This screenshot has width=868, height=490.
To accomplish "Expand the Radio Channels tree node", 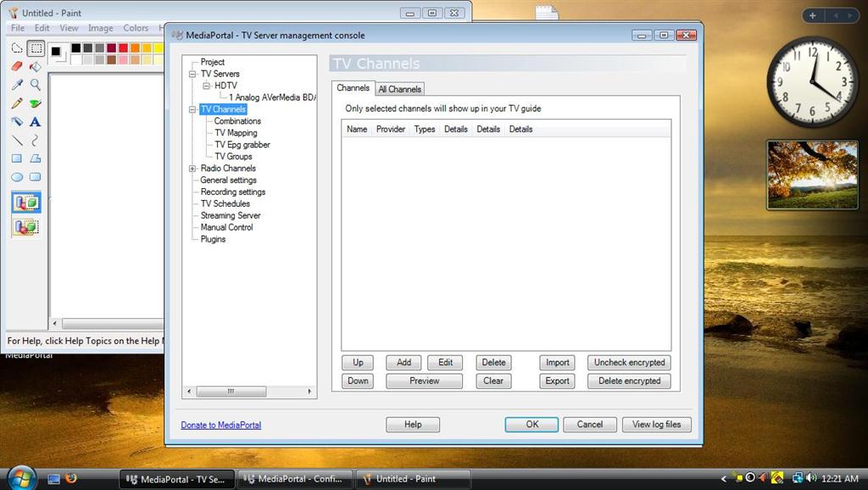I will click(192, 169).
